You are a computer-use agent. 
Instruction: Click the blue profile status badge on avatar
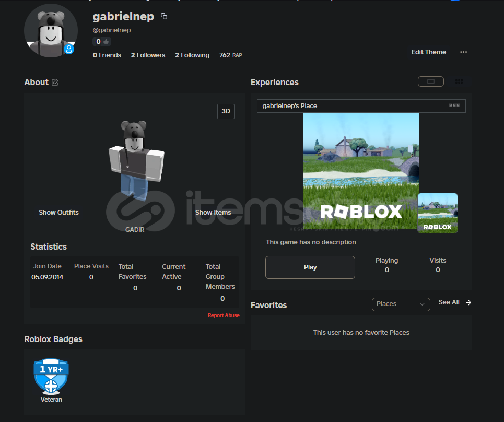point(68,49)
